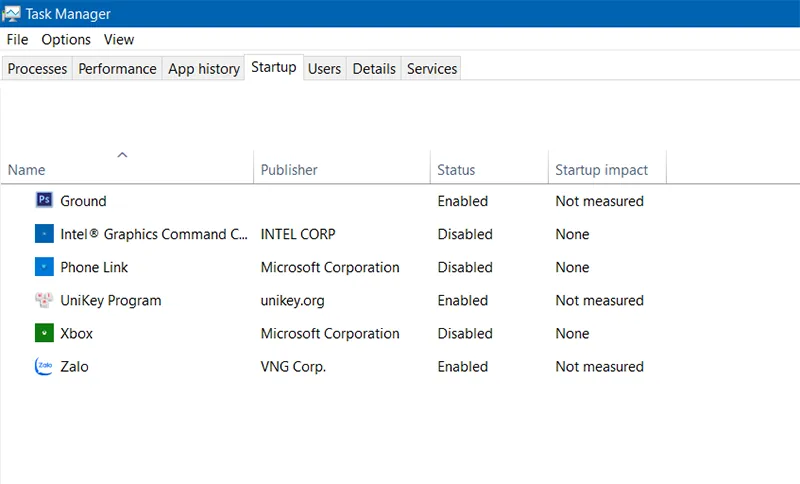800x484 pixels.
Task: Click the Enabled status of UniKey Program
Action: (463, 300)
